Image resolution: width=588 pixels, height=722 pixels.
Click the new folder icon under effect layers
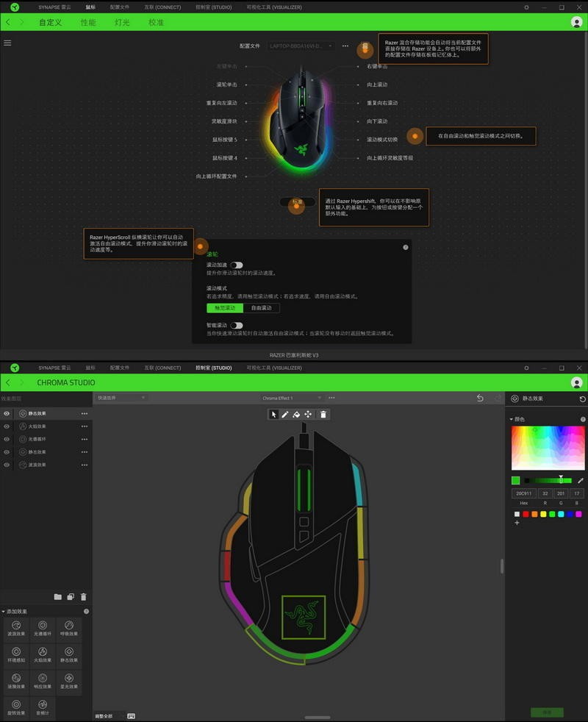pyautogui.click(x=57, y=597)
